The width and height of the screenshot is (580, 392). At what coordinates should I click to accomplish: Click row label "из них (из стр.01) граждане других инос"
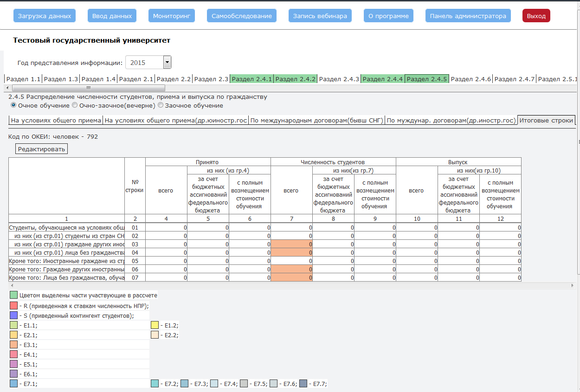[x=67, y=244]
